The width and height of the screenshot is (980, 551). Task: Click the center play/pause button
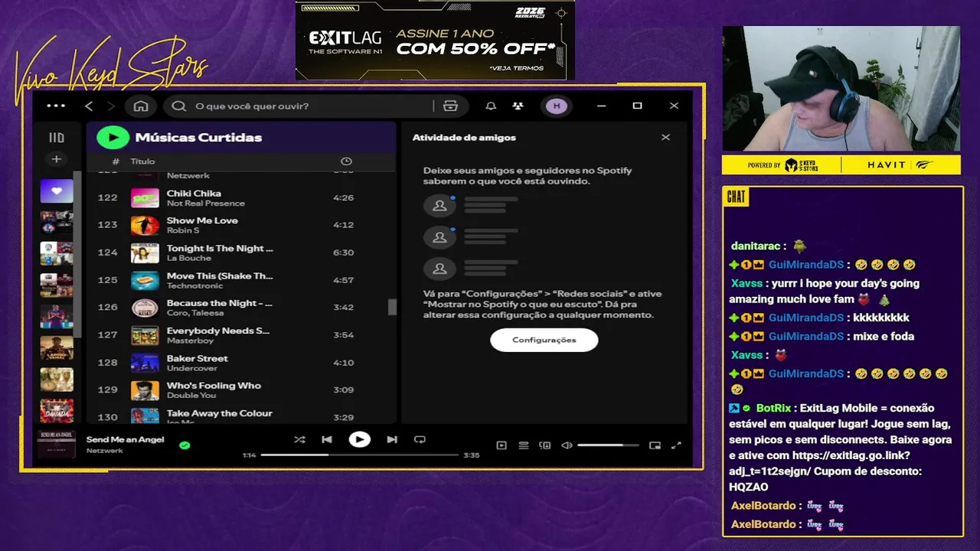pos(359,439)
